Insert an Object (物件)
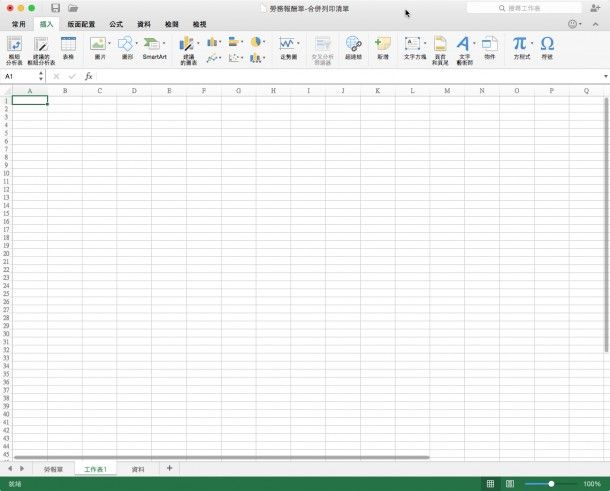 (x=490, y=48)
